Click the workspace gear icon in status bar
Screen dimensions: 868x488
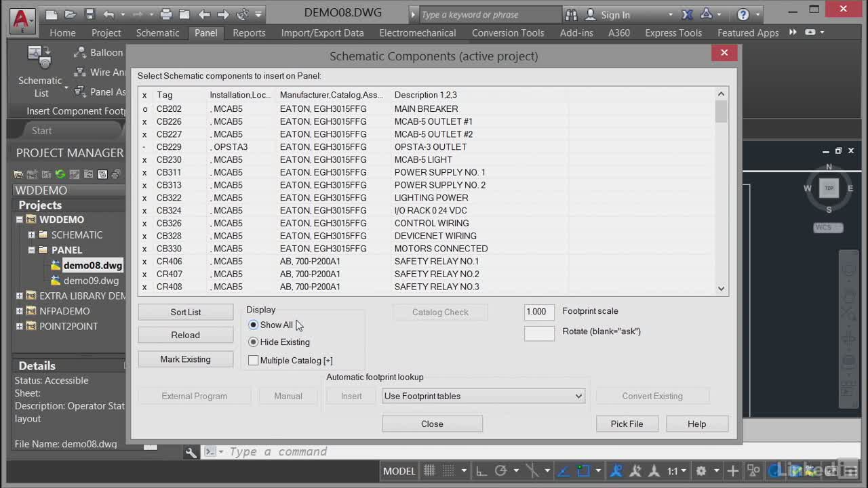(701, 470)
